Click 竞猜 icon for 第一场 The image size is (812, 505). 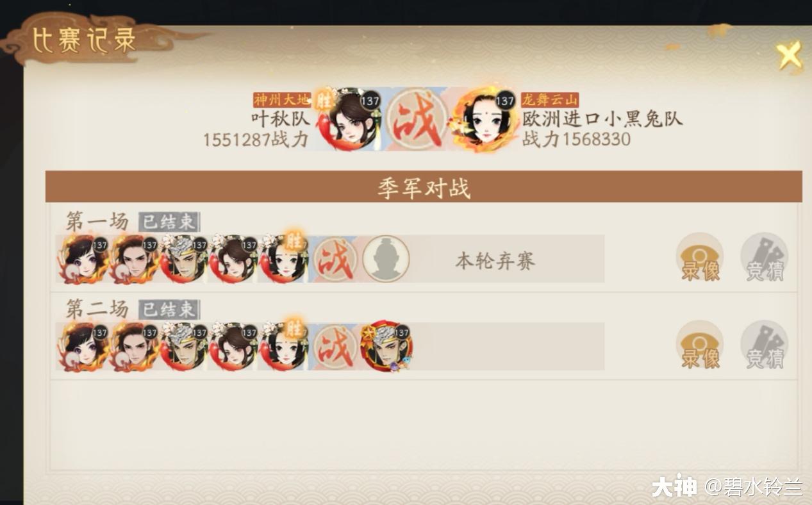point(764,258)
